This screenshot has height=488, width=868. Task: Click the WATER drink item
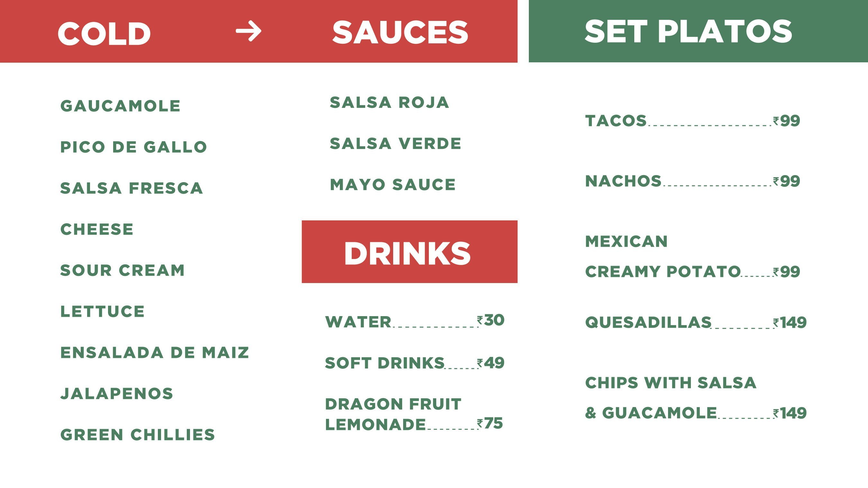(x=358, y=322)
